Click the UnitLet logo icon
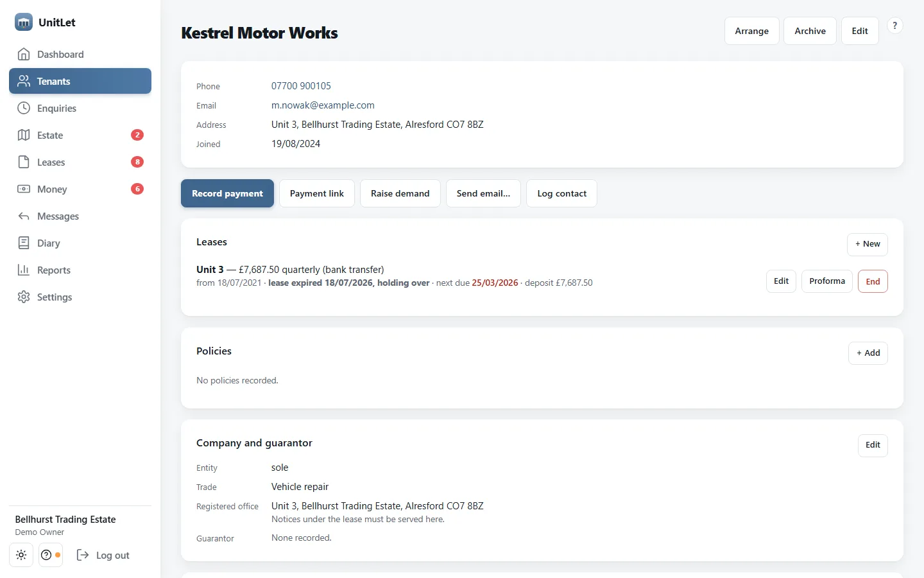 24,22
